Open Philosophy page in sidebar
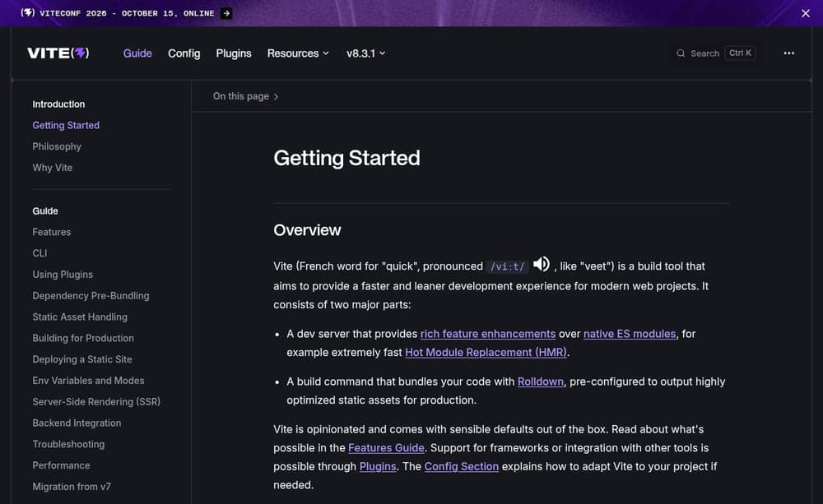Image resolution: width=823 pixels, height=504 pixels. 57,146
